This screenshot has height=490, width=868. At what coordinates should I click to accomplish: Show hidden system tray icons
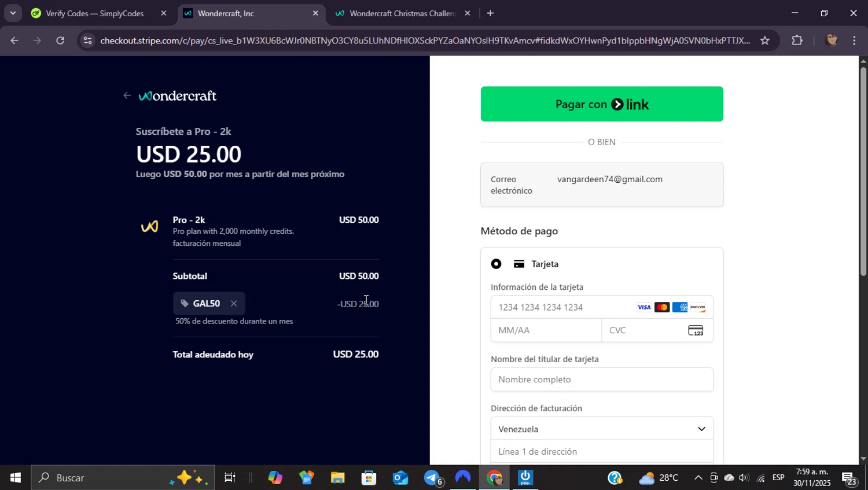[698, 478]
